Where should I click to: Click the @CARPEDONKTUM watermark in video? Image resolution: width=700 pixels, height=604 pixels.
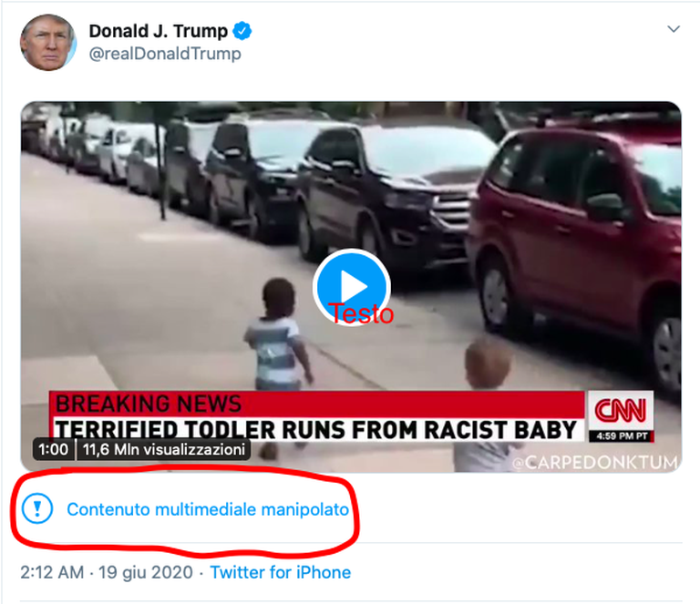pos(594,463)
